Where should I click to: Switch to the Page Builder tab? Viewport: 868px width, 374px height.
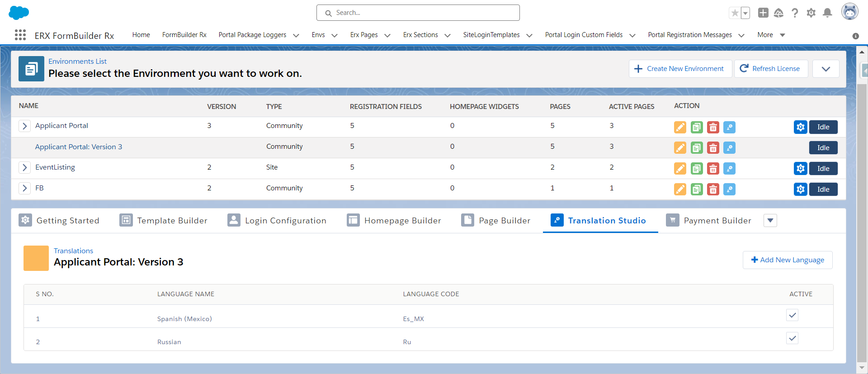click(x=496, y=221)
